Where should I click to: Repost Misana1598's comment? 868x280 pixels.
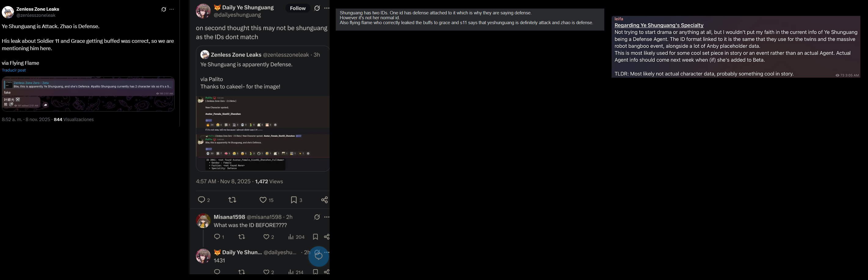coord(242,237)
